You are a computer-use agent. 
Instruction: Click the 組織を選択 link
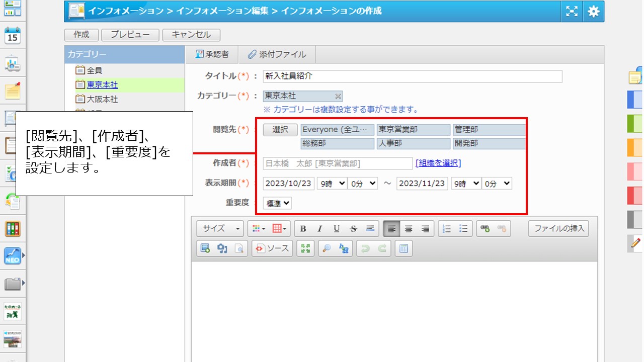tap(438, 163)
